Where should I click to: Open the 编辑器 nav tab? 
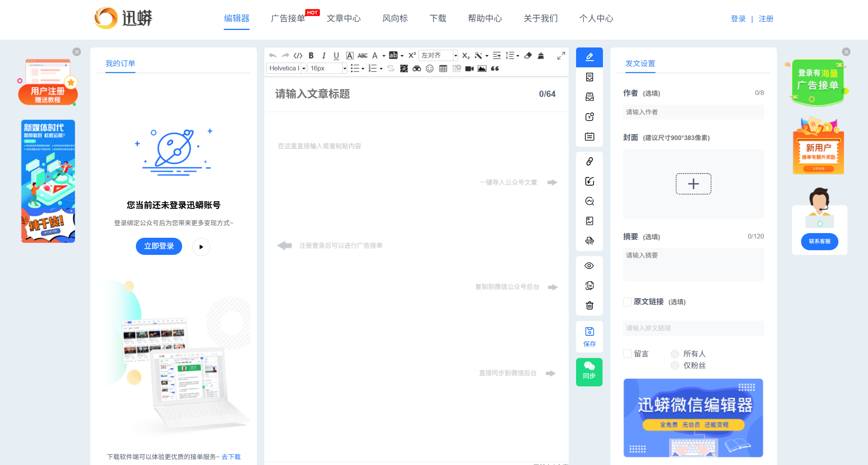[x=237, y=18]
